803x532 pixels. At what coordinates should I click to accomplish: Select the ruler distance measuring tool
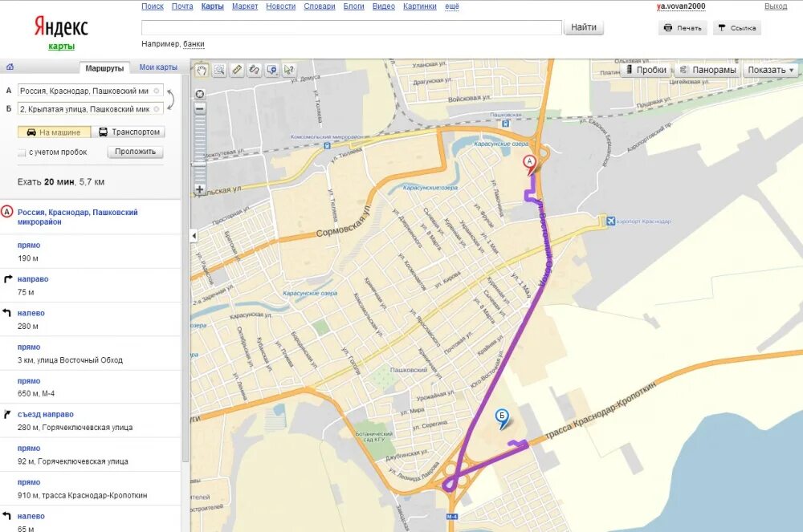237,70
